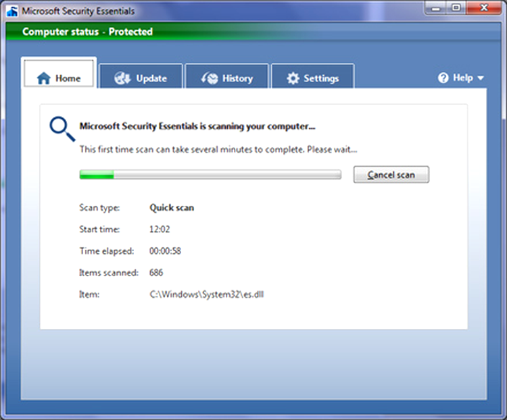Expand the Help dropdown arrow
The image size is (507, 420).
point(481,78)
